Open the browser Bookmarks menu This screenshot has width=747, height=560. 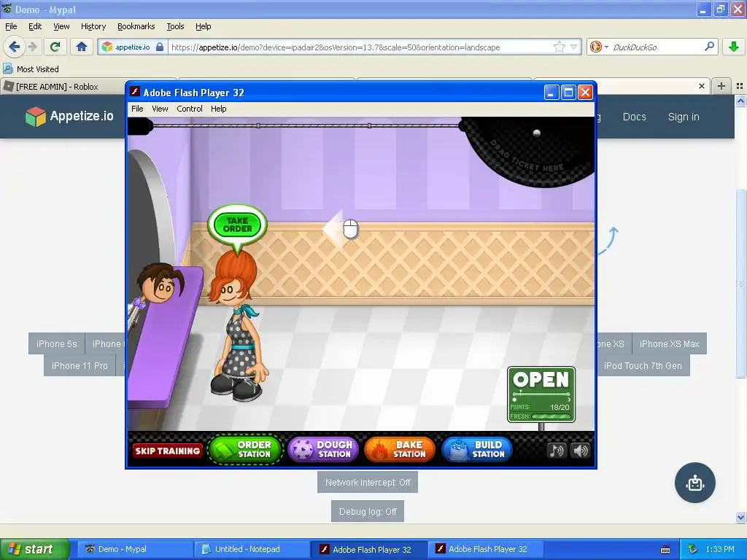pyautogui.click(x=136, y=26)
